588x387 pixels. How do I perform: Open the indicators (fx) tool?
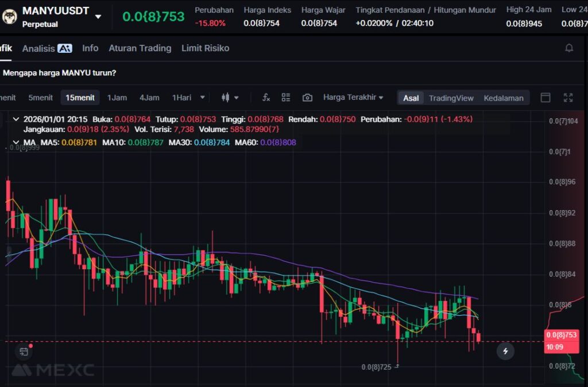tap(266, 98)
